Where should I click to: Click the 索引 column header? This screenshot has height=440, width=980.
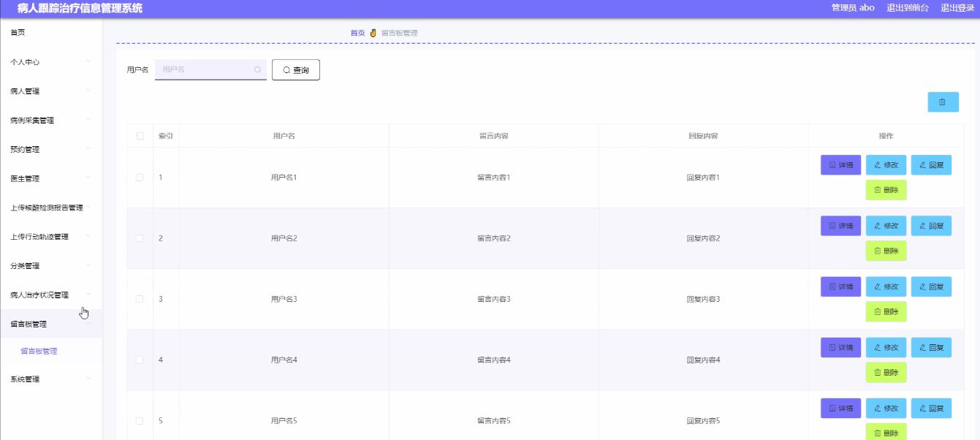click(166, 136)
